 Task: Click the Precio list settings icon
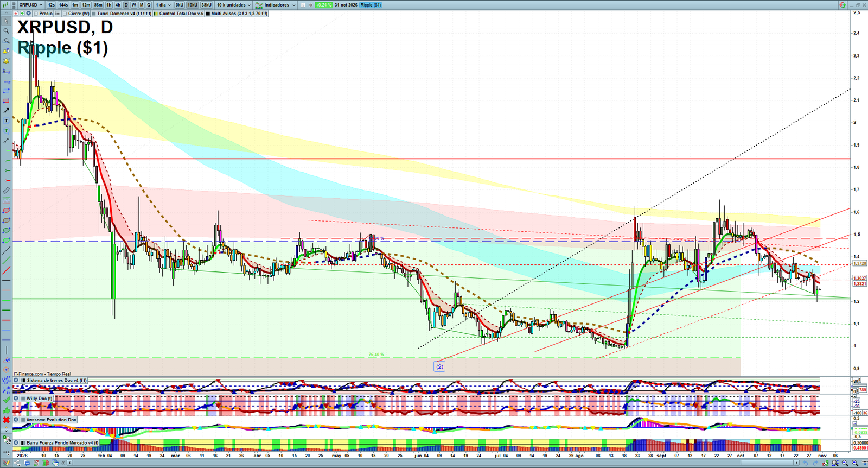click(x=58, y=14)
